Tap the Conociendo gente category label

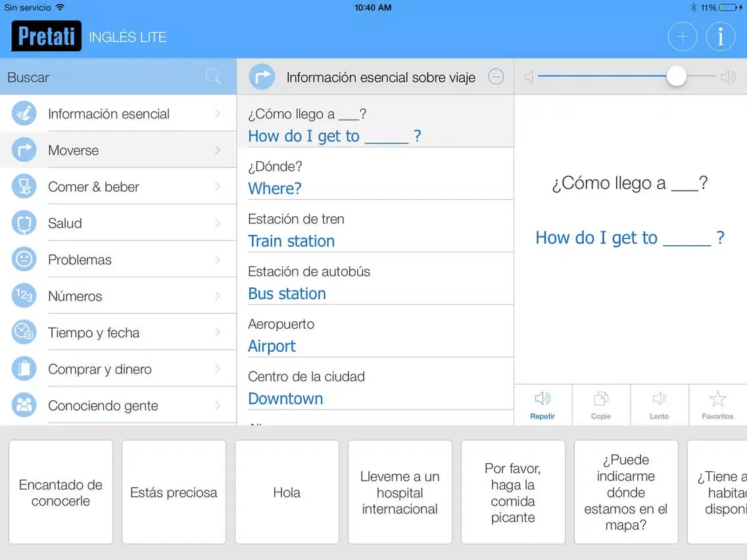click(x=103, y=406)
